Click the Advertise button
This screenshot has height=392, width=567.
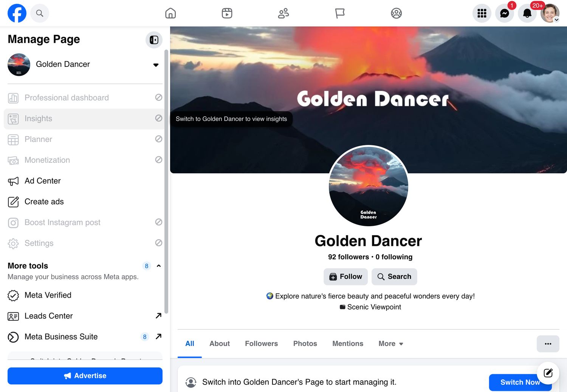pos(85,376)
